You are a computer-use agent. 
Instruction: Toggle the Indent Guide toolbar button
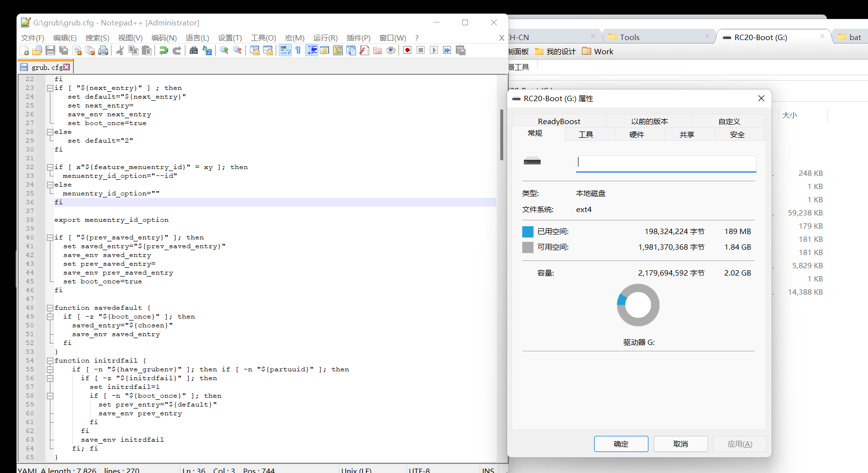pos(312,50)
